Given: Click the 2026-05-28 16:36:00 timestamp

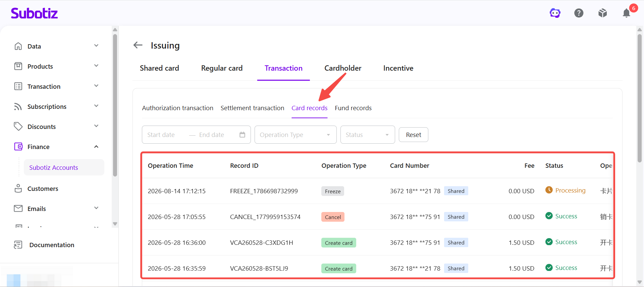Looking at the screenshot, I should (177, 243).
